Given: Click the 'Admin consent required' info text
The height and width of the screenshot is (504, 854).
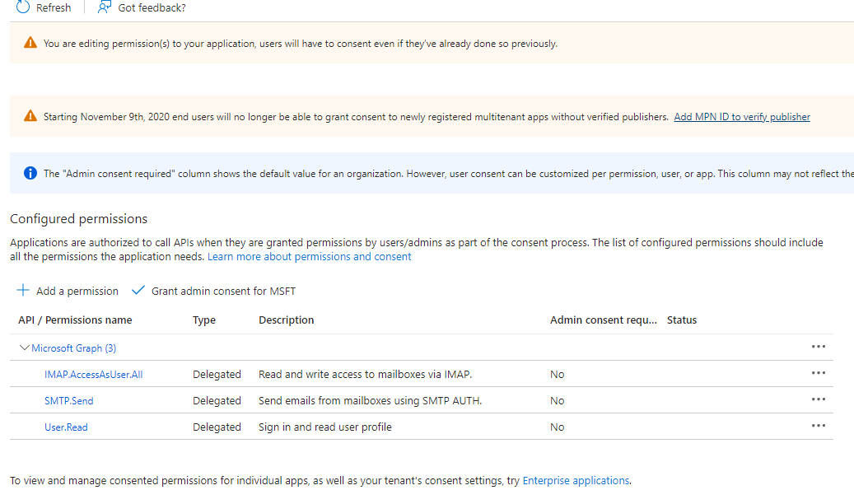Looking at the screenshot, I should pos(448,174).
